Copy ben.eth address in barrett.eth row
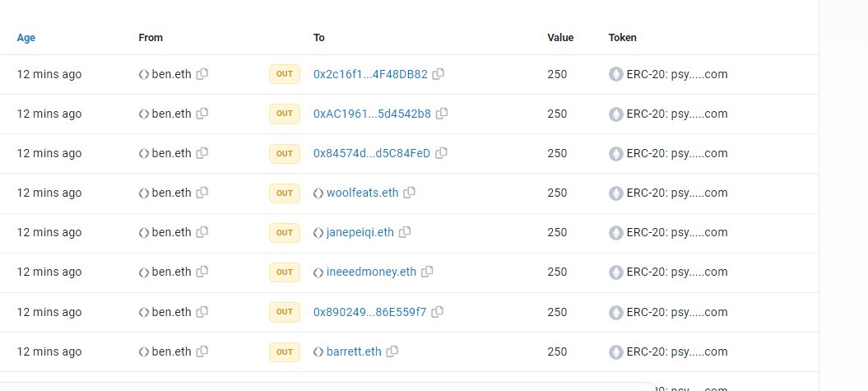 pyautogui.click(x=202, y=351)
